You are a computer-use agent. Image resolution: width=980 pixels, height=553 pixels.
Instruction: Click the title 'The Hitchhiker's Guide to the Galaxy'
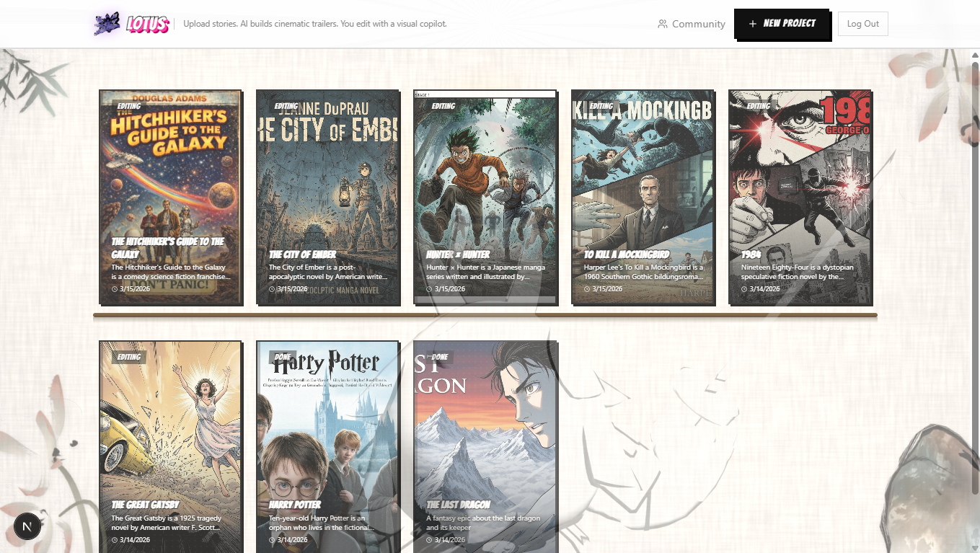(x=168, y=248)
